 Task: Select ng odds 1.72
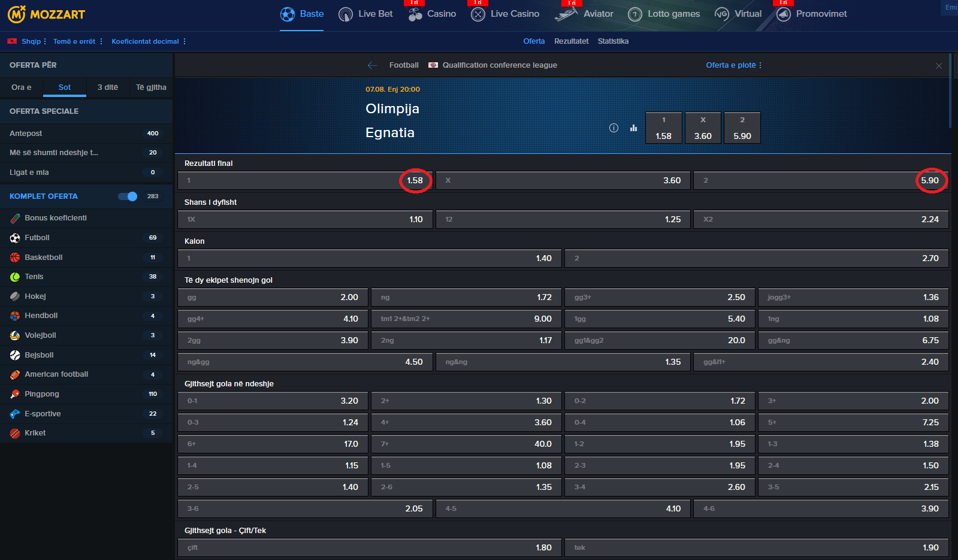pyautogui.click(x=466, y=297)
